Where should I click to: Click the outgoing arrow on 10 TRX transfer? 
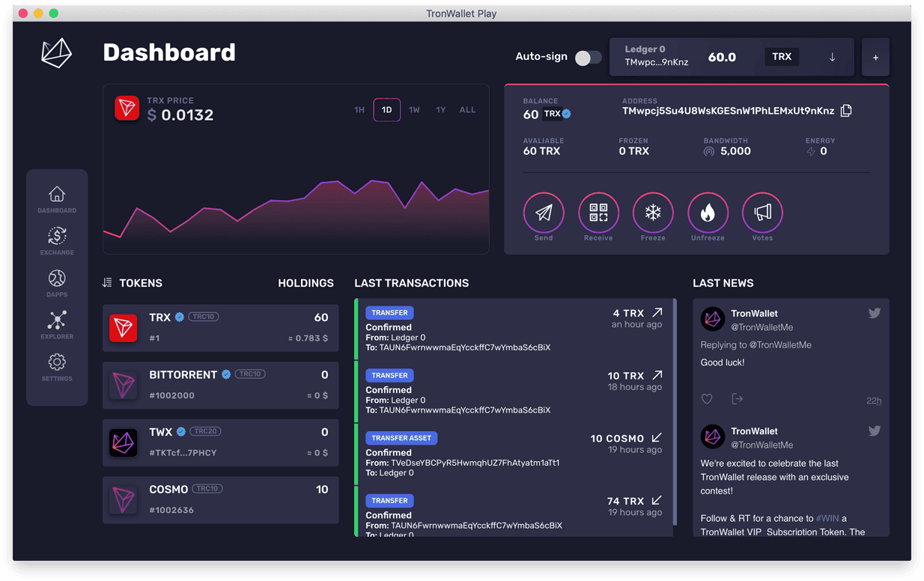[657, 375]
